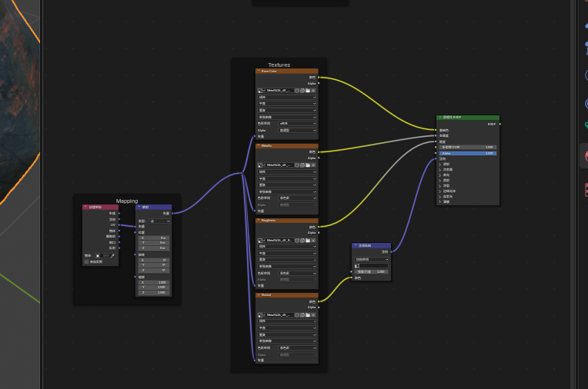Click the new image copy icon in Metallic node
Screen dimensions: 588x389
[x=302, y=165]
